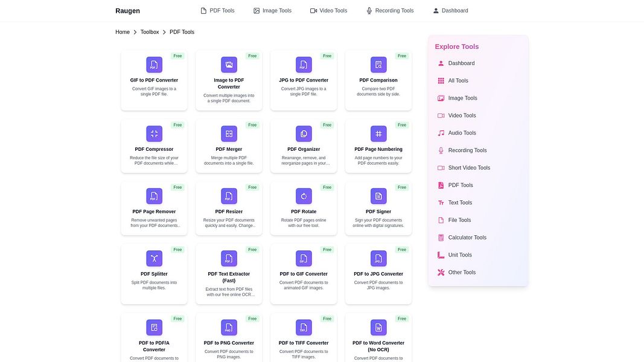Open Image Tools in top navigation
Image resolution: width=644 pixels, height=362 pixels.
[272, 11]
